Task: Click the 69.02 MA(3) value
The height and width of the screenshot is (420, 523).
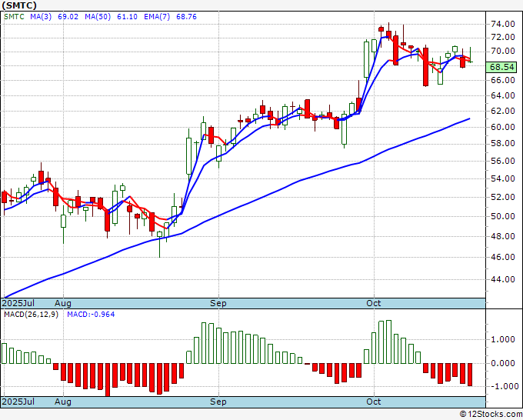Action: (x=68, y=17)
